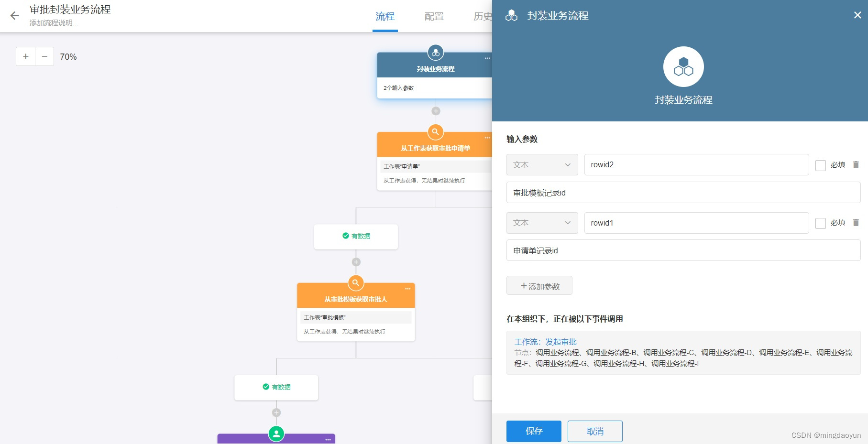Open the 文本 type dropdown for rowid1
Screen dimensions: 868x444
pyautogui.click(x=542, y=223)
